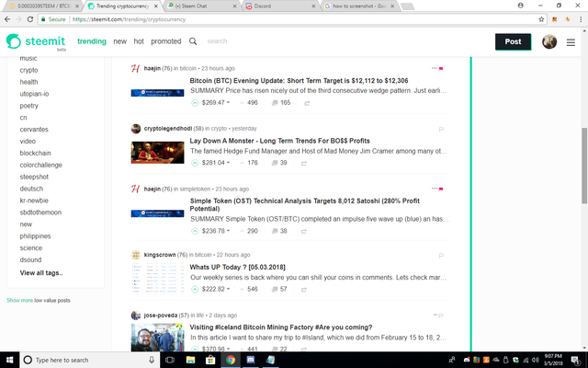Open comments on Bitcoin Evening Update post

click(281, 102)
